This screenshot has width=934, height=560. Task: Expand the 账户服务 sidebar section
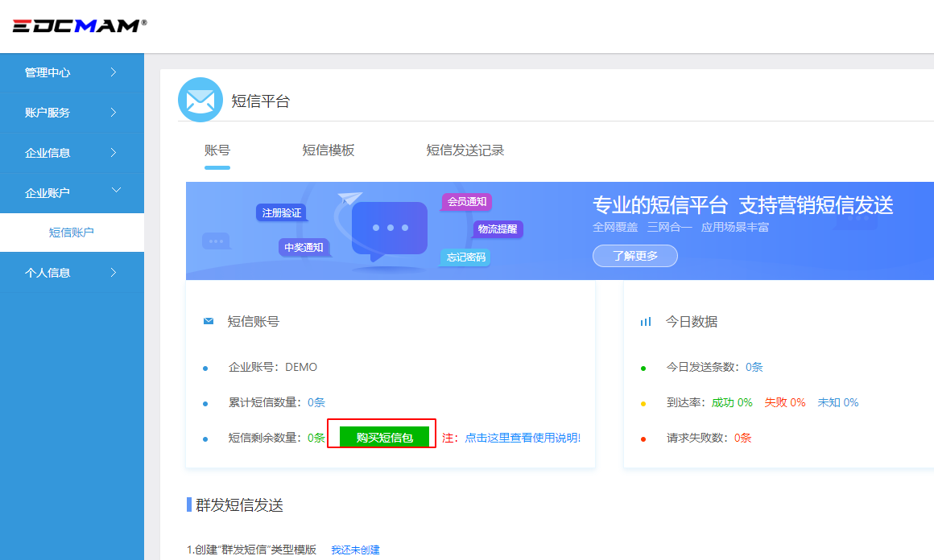point(72,113)
